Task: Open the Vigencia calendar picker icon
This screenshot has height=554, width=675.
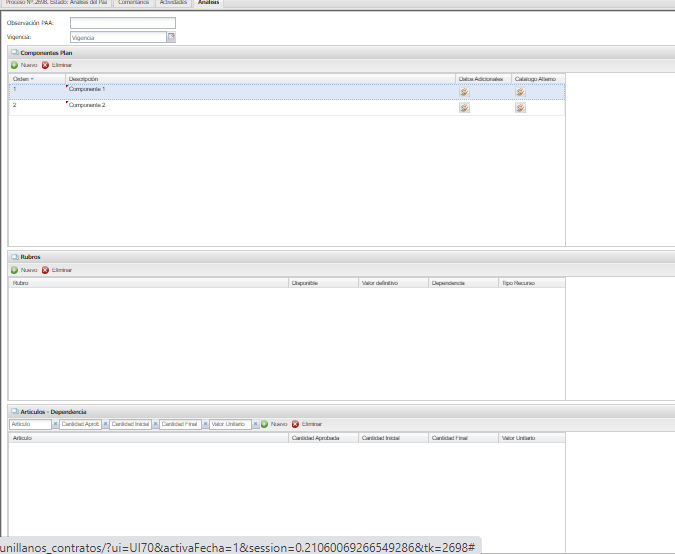Action: 171,37
